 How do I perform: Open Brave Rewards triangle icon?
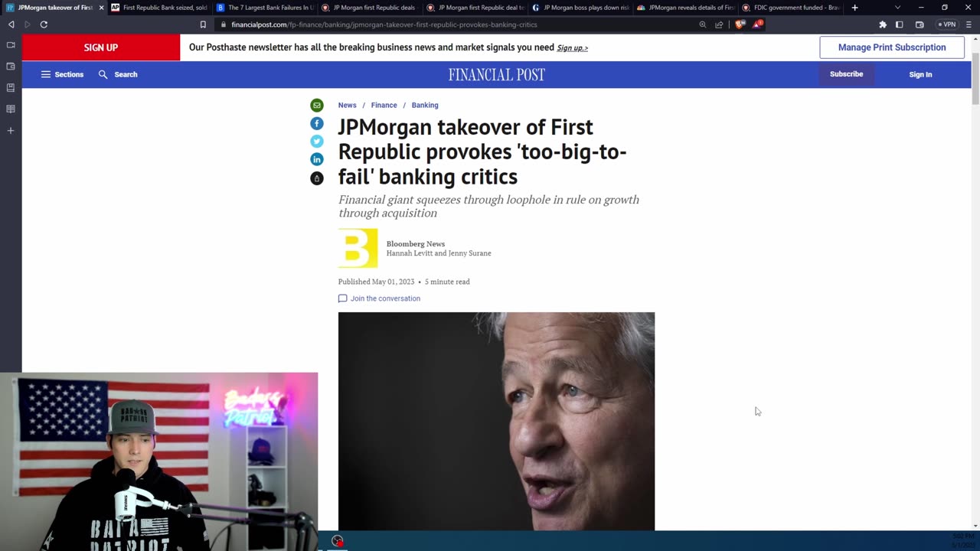tap(757, 24)
